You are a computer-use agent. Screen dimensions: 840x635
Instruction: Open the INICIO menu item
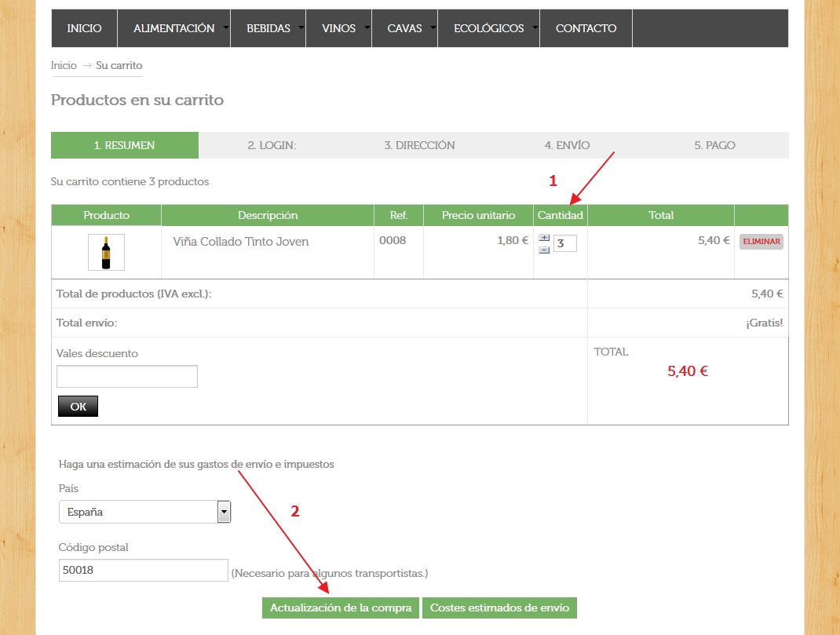pyautogui.click(x=84, y=28)
